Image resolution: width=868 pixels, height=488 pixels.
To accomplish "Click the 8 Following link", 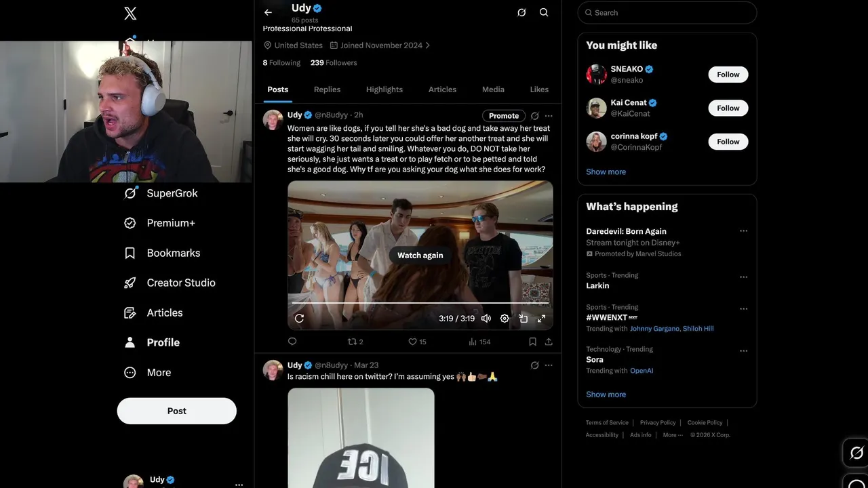I will 281,62.
